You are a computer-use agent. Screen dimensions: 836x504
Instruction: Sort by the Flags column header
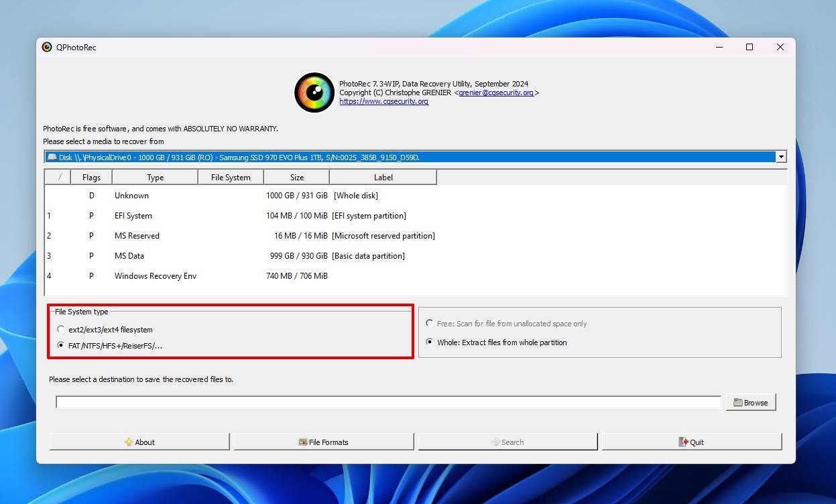tap(91, 177)
